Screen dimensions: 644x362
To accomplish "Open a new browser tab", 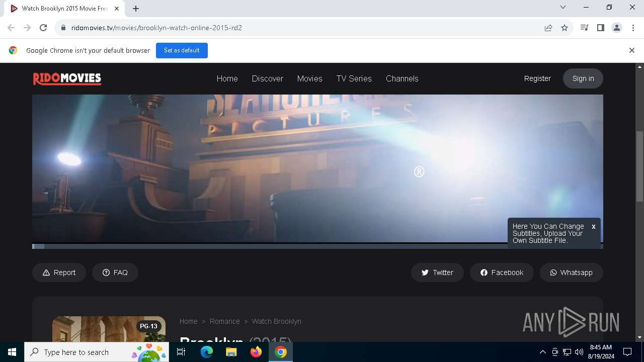I will [x=136, y=9].
